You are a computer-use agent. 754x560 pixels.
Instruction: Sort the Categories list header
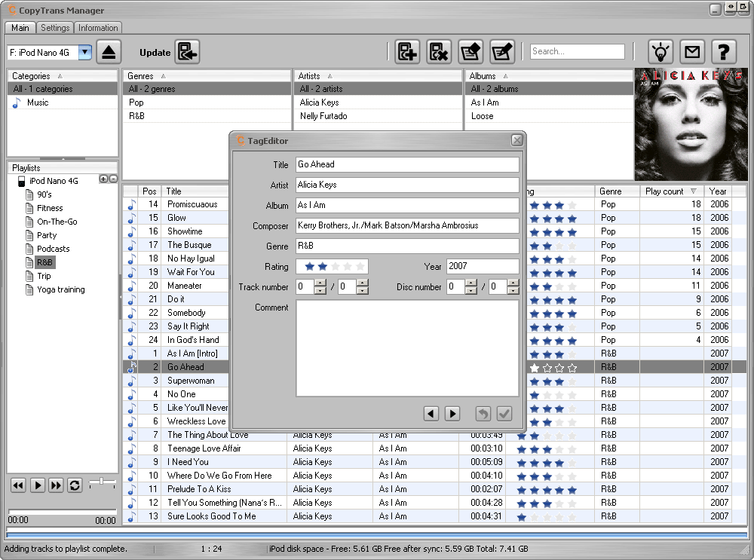click(x=63, y=76)
